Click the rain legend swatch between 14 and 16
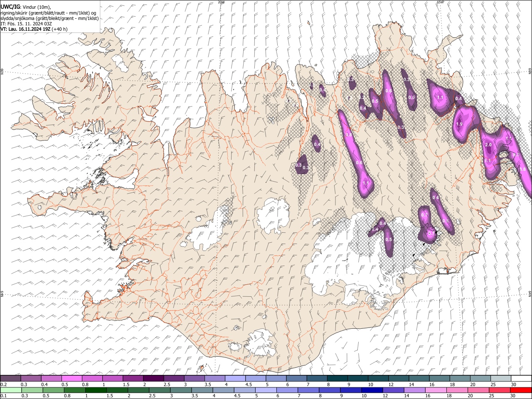The width and height of the screenshot is (532, 399). pos(414,390)
